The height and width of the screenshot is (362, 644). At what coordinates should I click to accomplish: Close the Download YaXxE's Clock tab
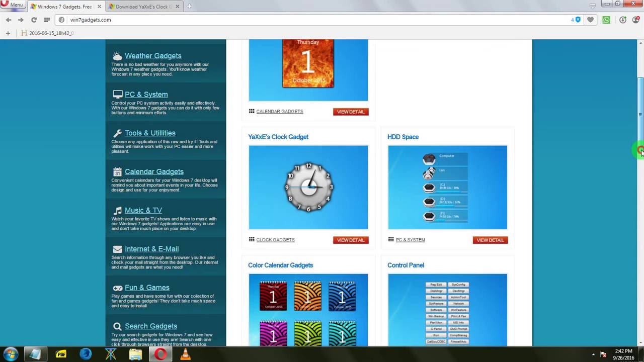pyautogui.click(x=177, y=7)
